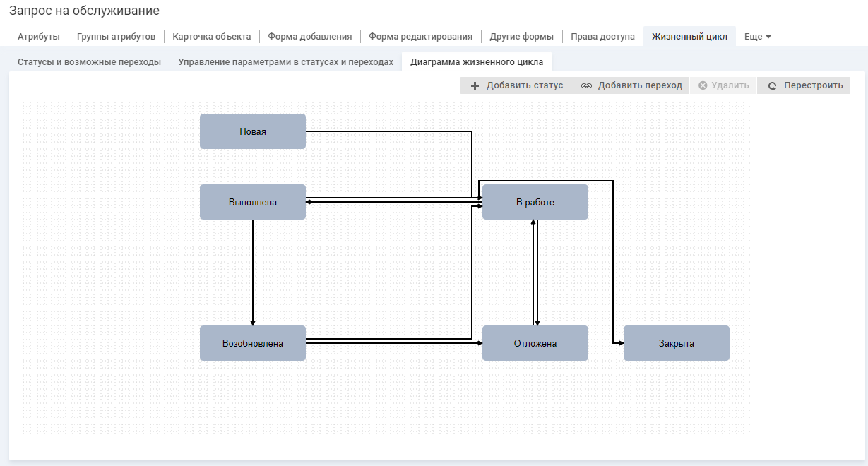Open the Карточка объекта tab
Screen dimensions: 868x466
(x=211, y=37)
